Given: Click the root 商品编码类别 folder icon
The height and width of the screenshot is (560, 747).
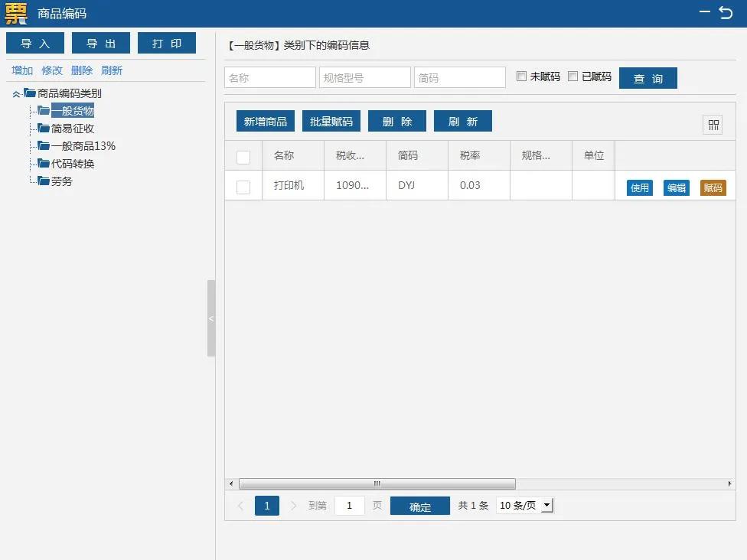Looking at the screenshot, I should pos(31,93).
